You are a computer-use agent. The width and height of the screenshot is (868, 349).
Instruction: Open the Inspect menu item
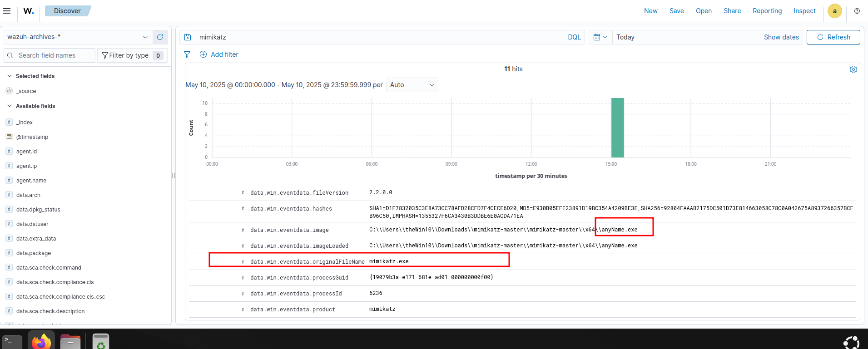pos(804,11)
